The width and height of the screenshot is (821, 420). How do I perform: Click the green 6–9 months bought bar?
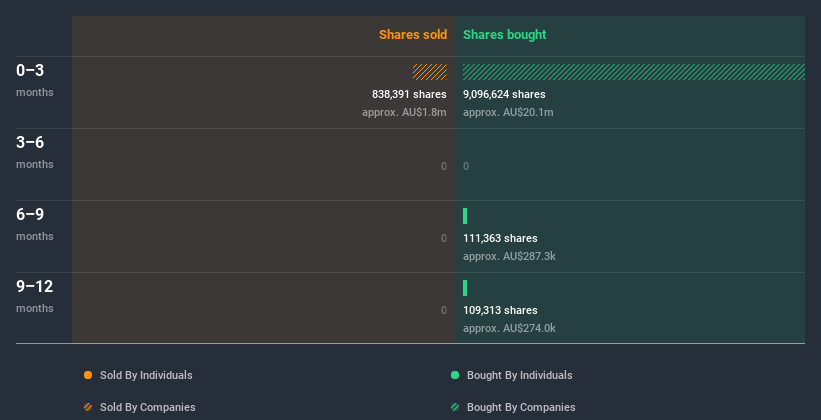[465, 216]
